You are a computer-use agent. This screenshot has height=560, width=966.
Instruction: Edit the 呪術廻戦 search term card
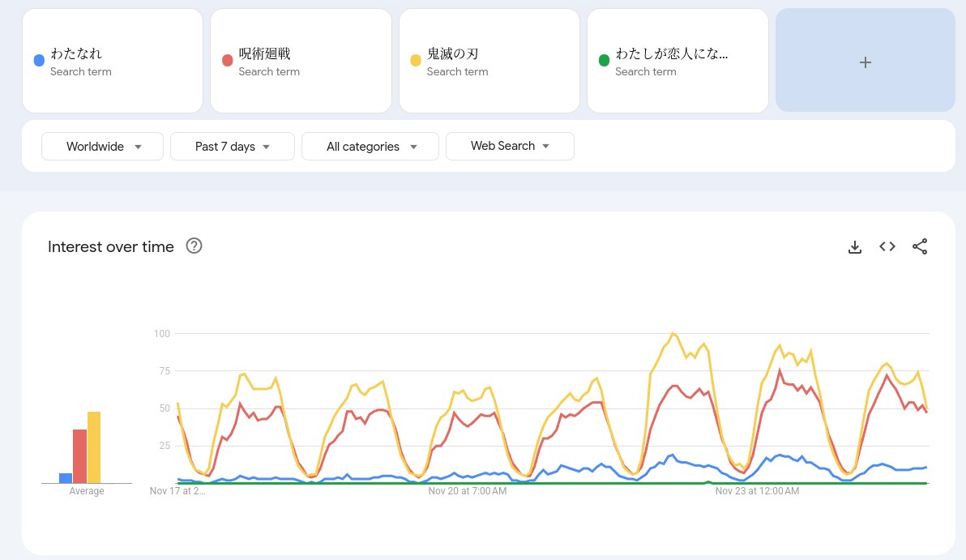click(301, 60)
